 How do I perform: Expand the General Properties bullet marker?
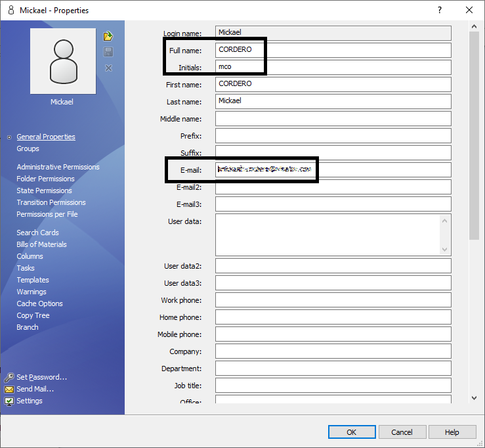(9, 137)
